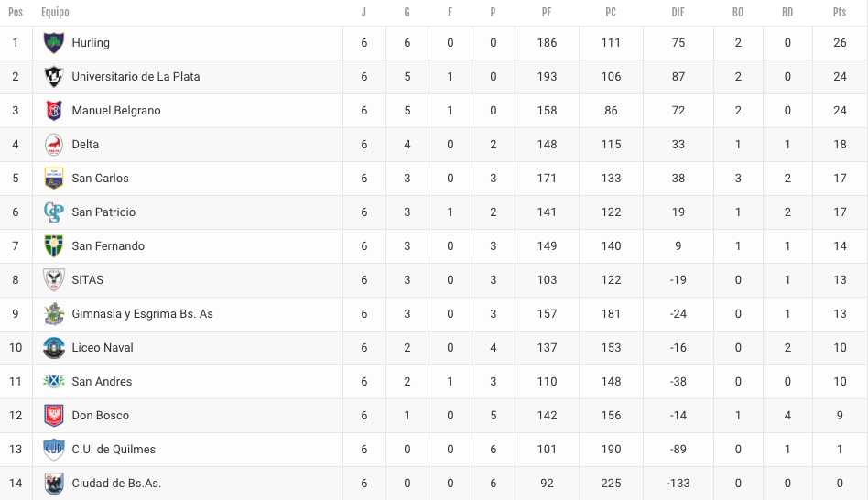868x500 pixels.
Task: Select the Ciudad de Bs.As. emblem
Action: pyautogui.click(x=54, y=483)
